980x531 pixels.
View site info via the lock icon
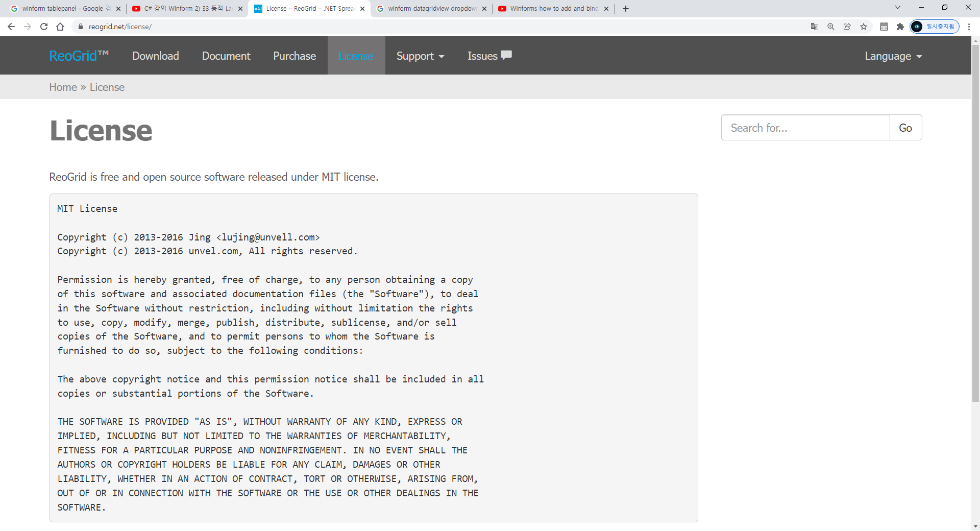click(x=80, y=27)
